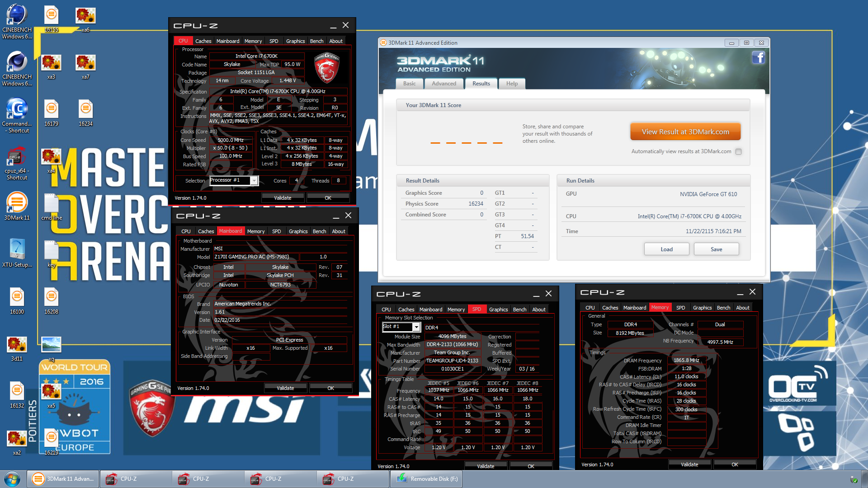Open the xq picture file
The height and width of the screenshot is (488, 868).
tap(51, 348)
